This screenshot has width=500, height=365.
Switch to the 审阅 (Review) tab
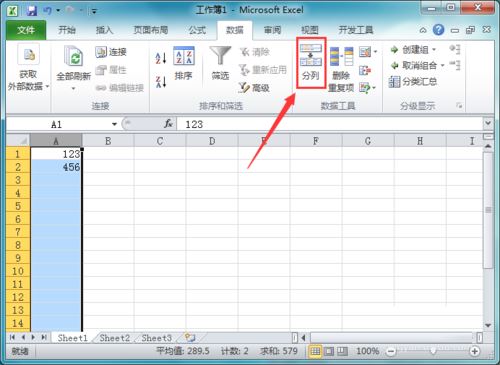point(272,30)
